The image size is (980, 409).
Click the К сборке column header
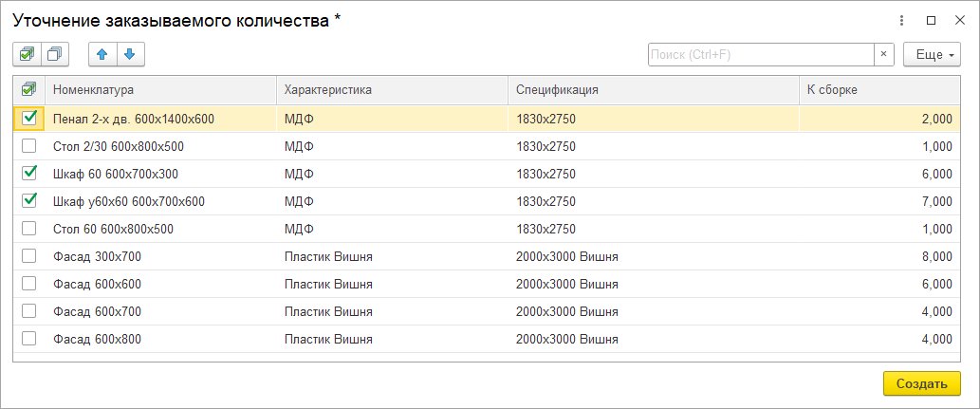pos(833,89)
